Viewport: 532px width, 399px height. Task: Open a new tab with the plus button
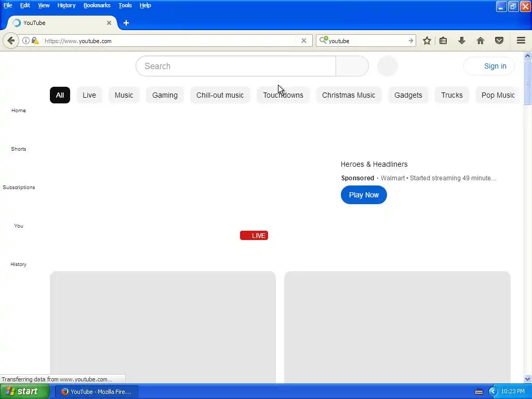(x=126, y=23)
